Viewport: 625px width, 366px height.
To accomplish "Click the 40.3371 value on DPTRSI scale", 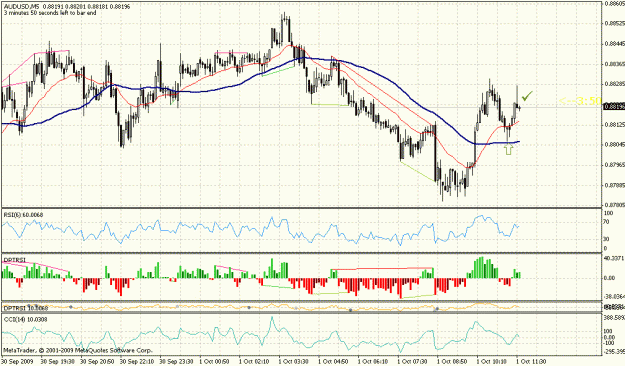I will (x=614, y=258).
